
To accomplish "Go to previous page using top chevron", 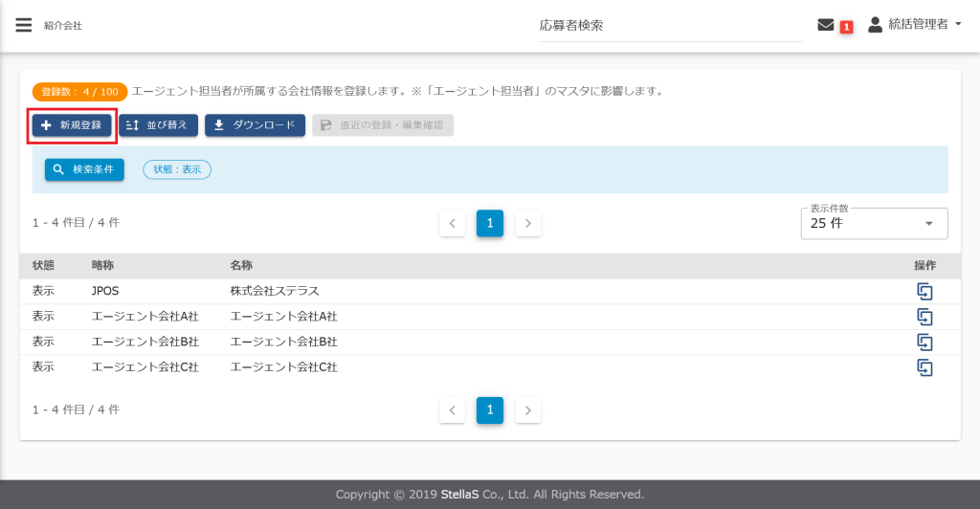I will click(x=452, y=223).
